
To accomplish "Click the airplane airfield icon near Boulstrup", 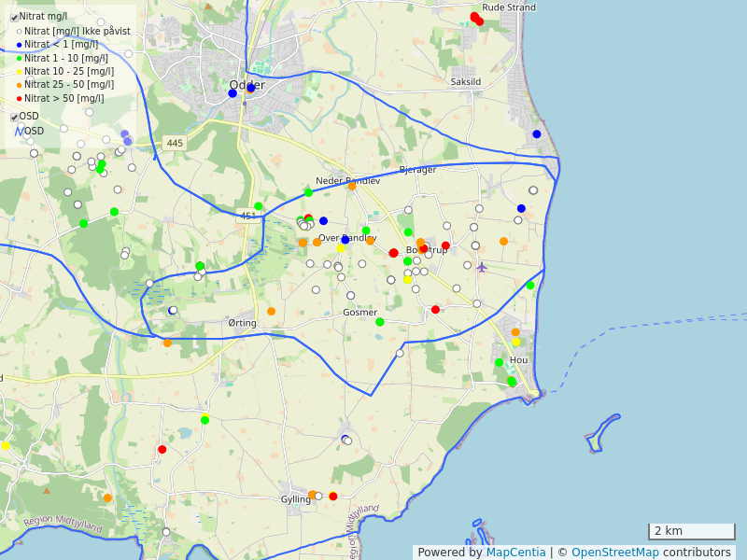I will [482, 268].
